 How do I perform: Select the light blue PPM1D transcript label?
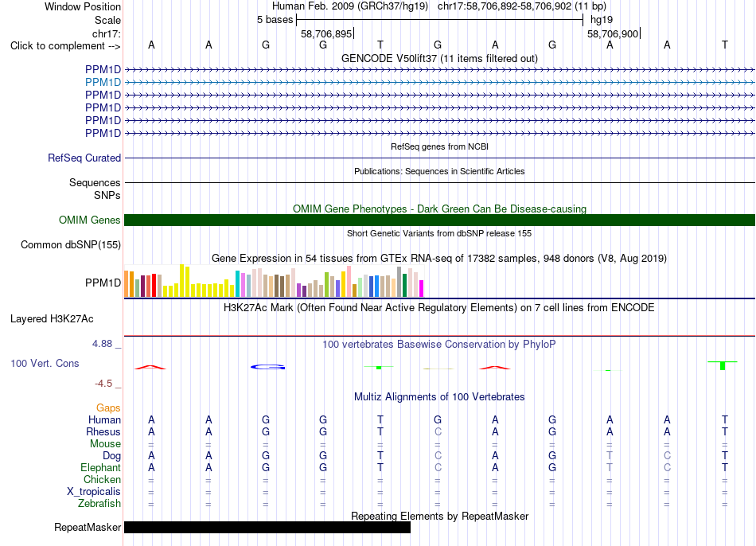(x=103, y=83)
